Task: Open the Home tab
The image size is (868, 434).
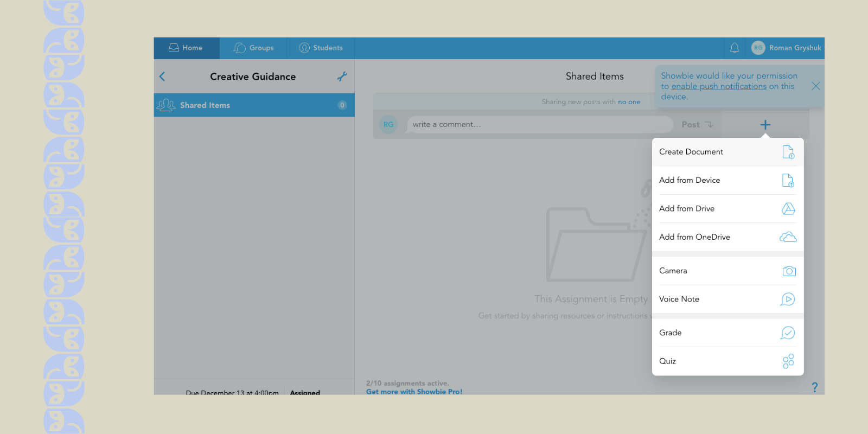Action: point(186,48)
